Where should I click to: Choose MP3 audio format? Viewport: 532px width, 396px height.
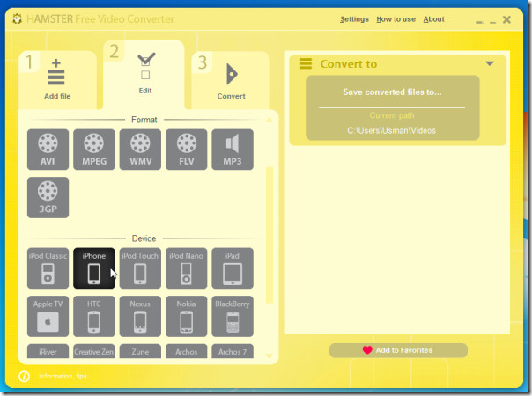pos(233,150)
